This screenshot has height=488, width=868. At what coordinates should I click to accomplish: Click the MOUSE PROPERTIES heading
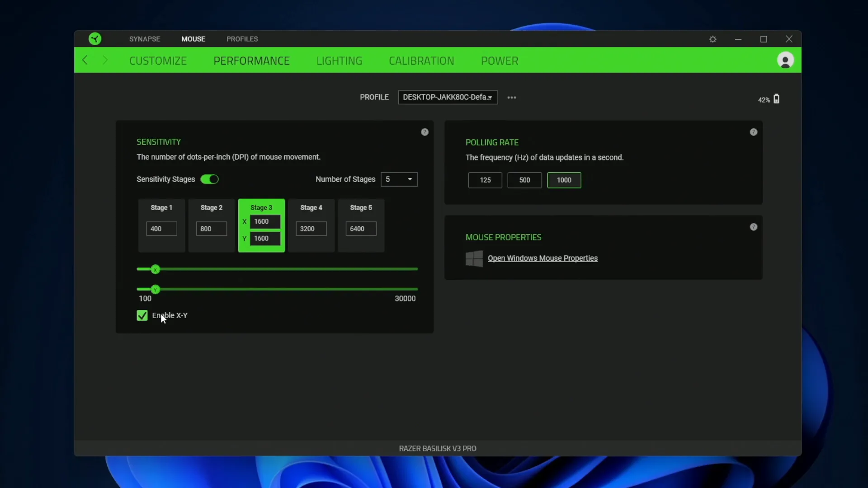pyautogui.click(x=503, y=237)
